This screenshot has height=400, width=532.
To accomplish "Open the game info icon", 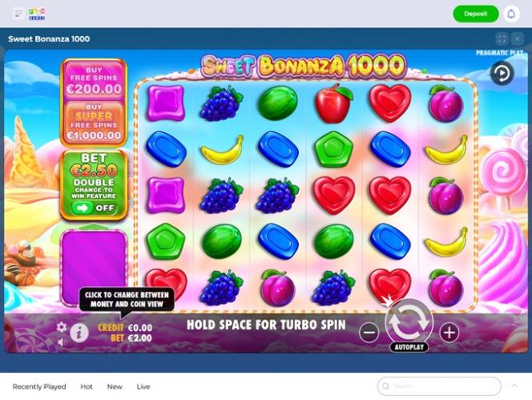I will point(79,333).
